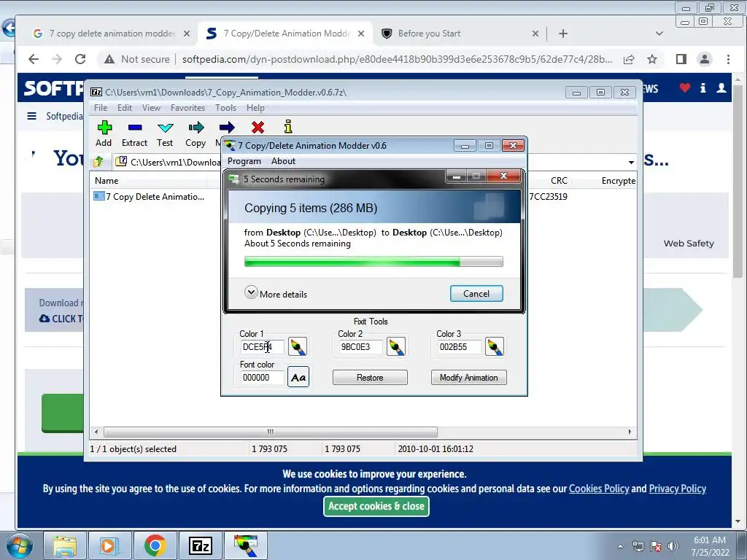747x560 pixels.
Task: Open the Cookies Policy link
Action: point(599,489)
